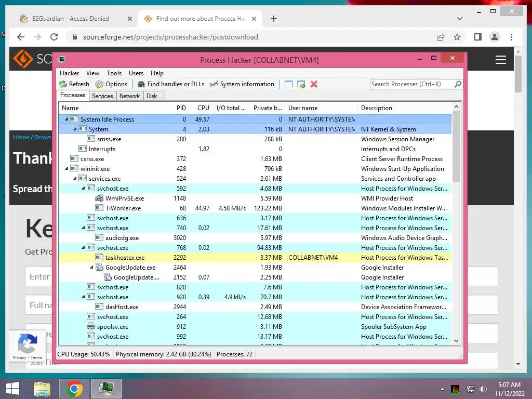Open File Explorer from taskbar
The width and height of the screenshot is (532, 399).
(42, 389)
